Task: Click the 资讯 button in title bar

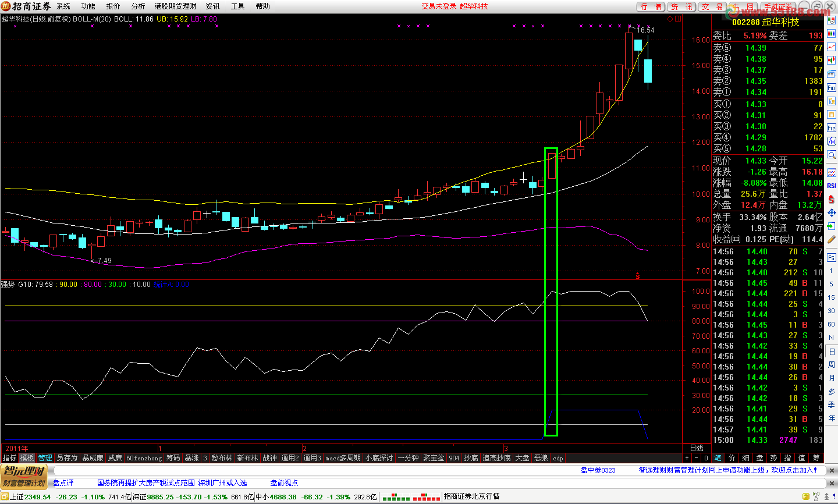Action: coord(682,7)
